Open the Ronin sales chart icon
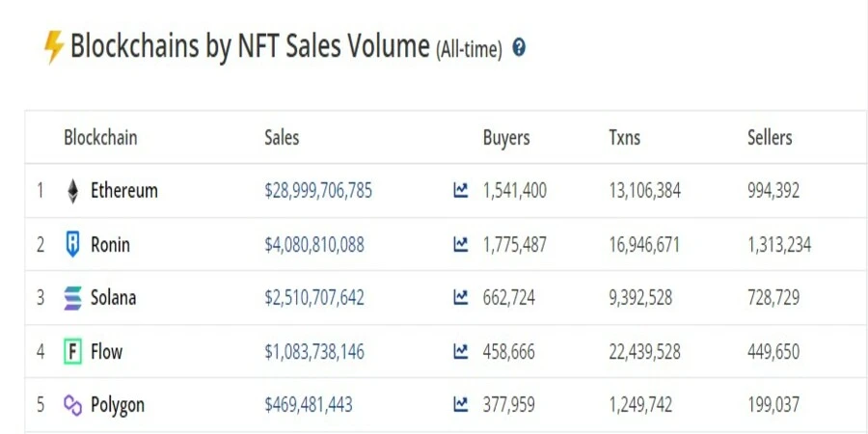 pyautogui.click(x=461, y=245)
